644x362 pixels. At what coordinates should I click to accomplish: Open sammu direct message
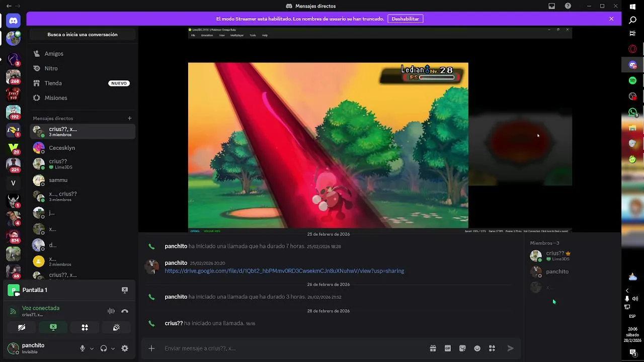coord(83,180)
